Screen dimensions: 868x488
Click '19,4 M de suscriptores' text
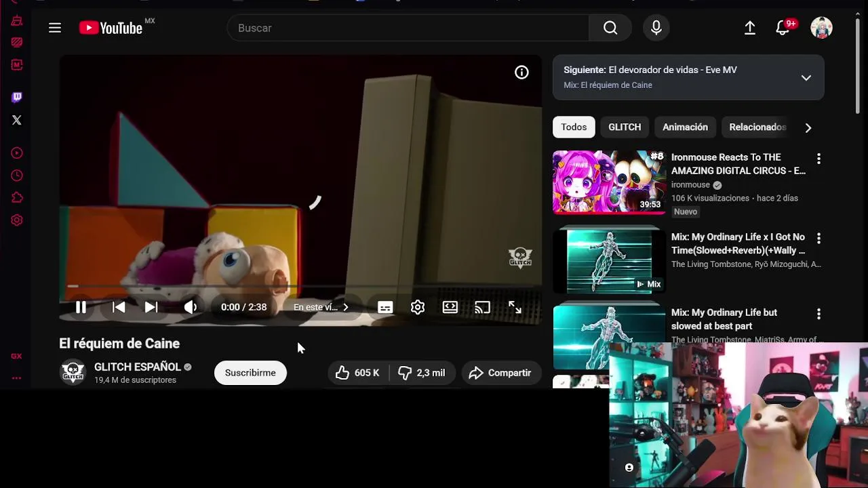(x=135, y=380)
